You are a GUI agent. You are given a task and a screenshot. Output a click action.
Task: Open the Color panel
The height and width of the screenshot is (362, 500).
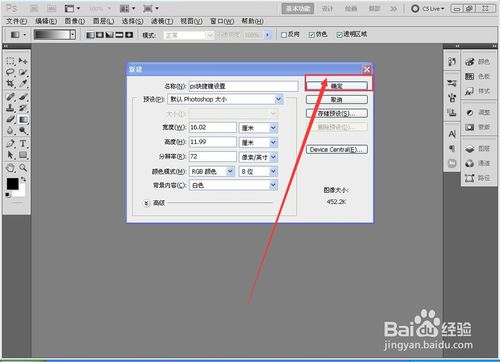[478, 62]
